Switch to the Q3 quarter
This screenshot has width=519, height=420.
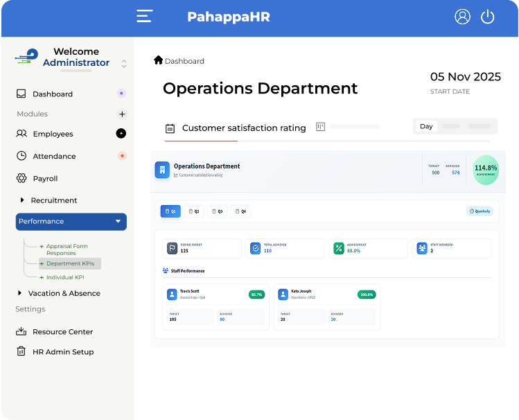(217, 211)
